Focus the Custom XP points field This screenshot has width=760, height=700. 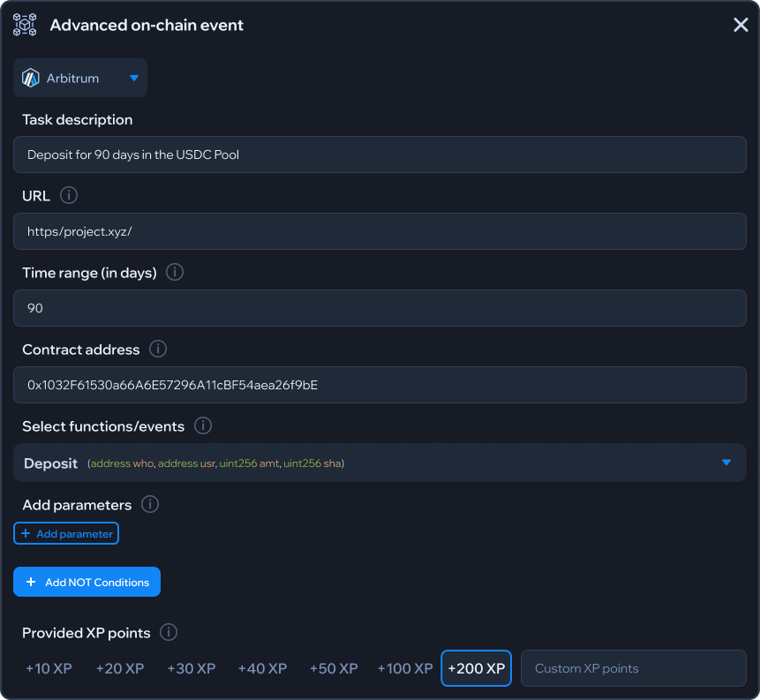(x=633, y=668)
